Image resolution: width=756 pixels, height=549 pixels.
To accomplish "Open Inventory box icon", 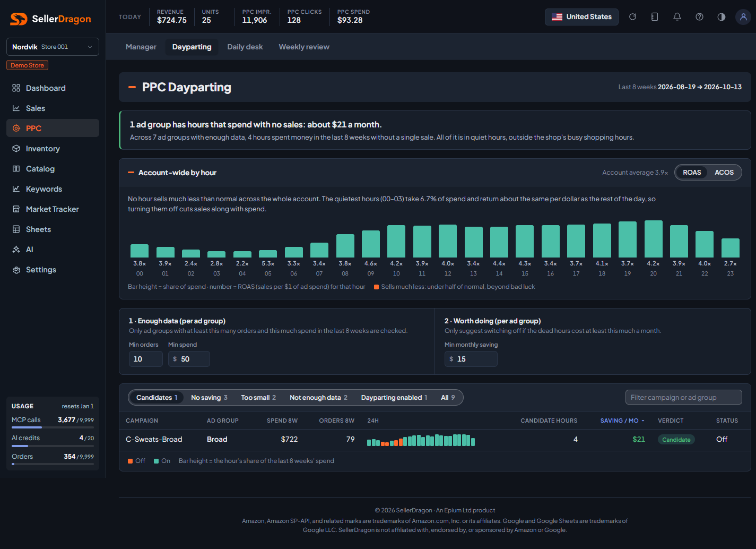I will click(x=16, y=149).
